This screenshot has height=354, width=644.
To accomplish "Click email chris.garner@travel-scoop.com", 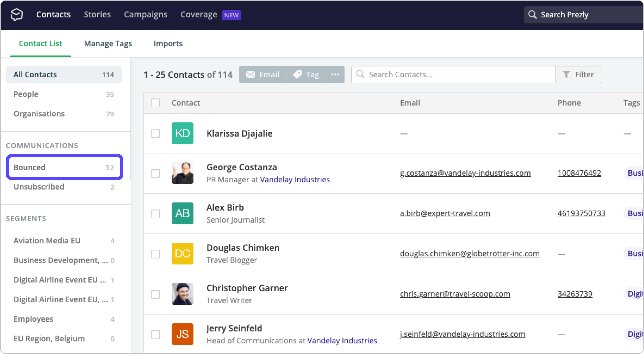I will pos(455,294).
